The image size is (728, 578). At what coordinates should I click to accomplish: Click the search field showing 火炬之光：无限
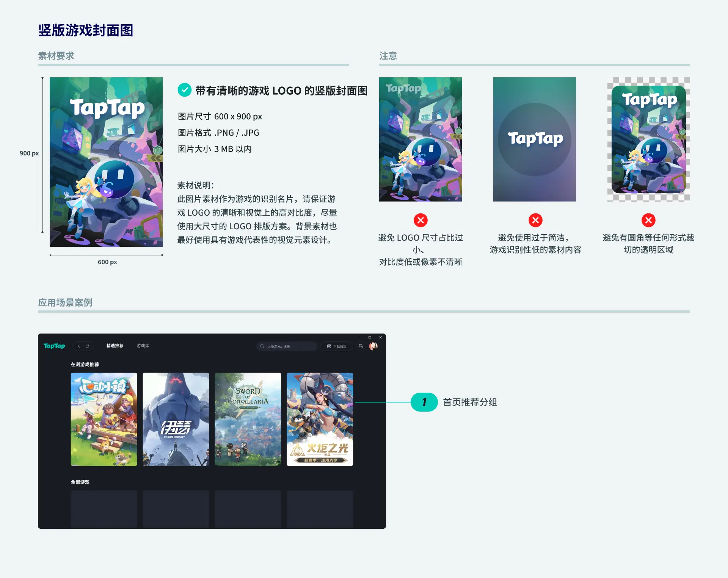(288, 346)
